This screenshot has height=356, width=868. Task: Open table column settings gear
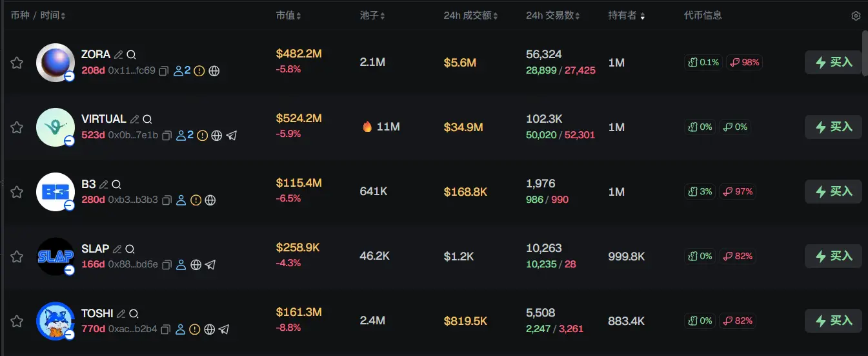point(856,16)
